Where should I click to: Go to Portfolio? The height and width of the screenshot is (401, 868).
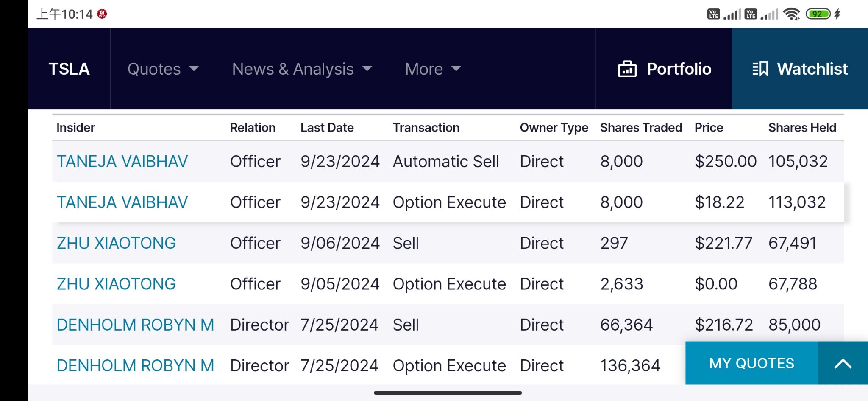664,69
